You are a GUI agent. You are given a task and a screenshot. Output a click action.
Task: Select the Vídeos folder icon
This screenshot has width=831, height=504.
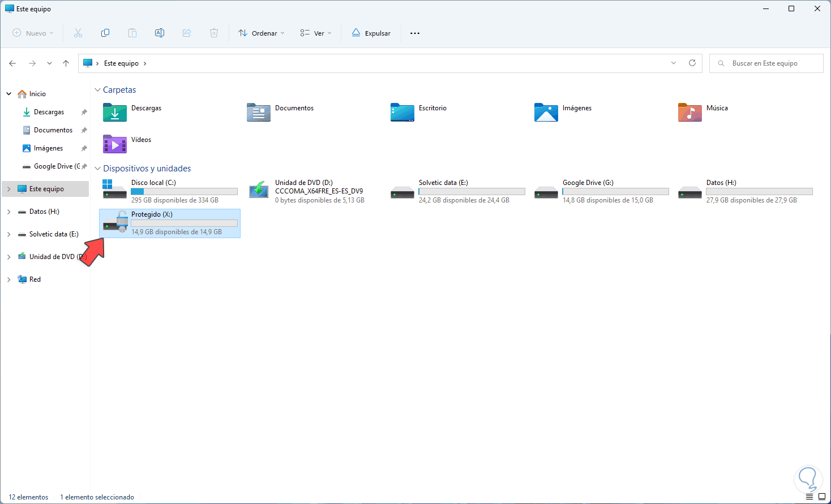tap(115, 144)
